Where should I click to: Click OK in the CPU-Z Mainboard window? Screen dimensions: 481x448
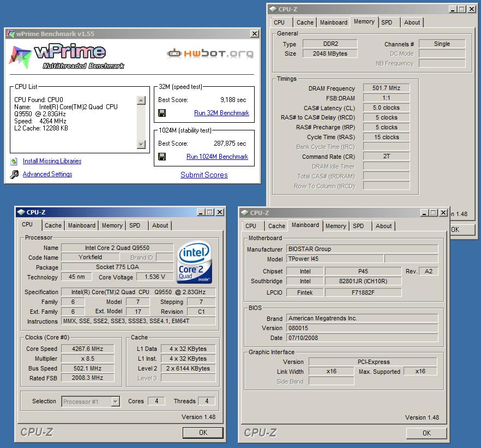pos(426,433)
